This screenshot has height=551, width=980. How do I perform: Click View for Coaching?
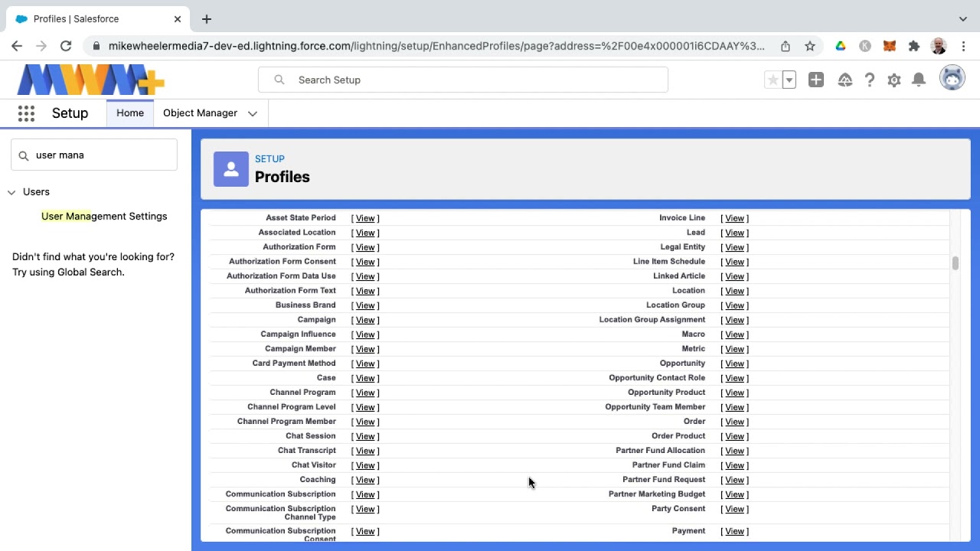click(x=365, y=480)
